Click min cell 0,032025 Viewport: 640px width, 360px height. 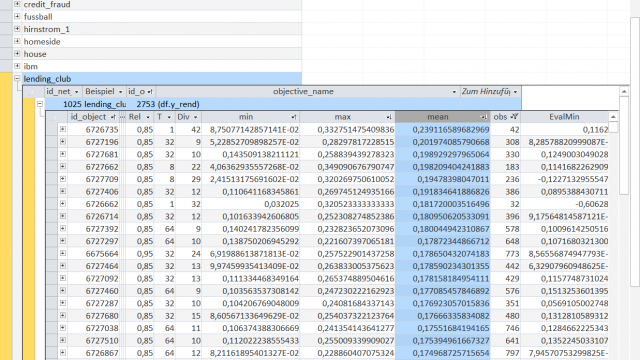tap(251, 204)
